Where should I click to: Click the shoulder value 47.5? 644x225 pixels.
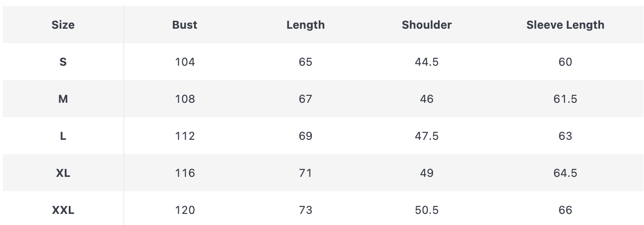click(426, 136)
